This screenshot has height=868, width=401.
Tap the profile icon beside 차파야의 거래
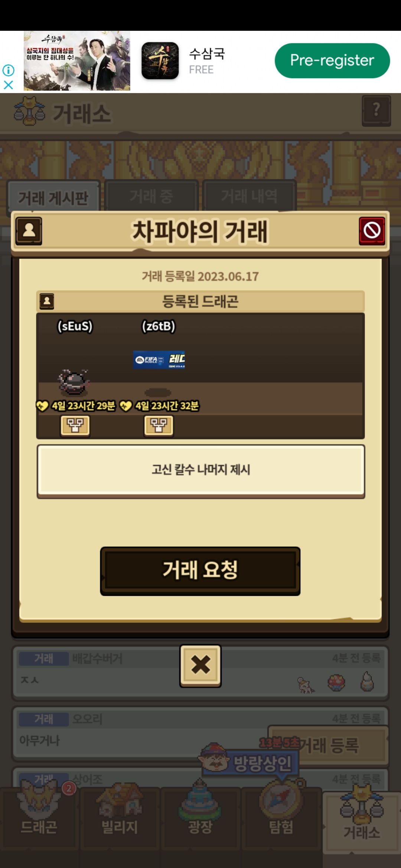[29, 231]
